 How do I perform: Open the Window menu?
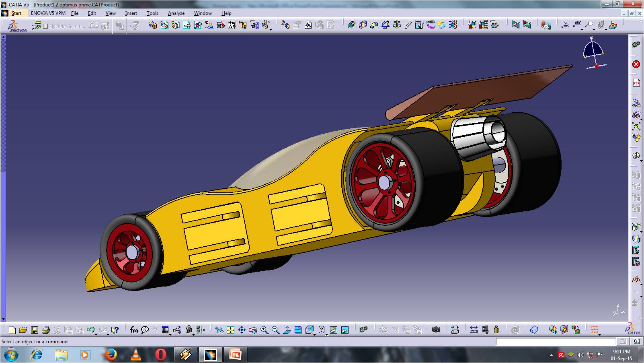pos(203,13)
